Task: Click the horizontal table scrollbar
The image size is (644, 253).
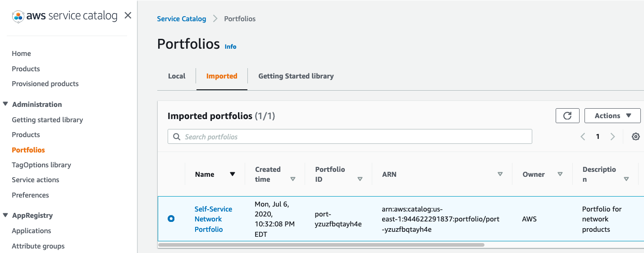Action: tap(321, 245)
